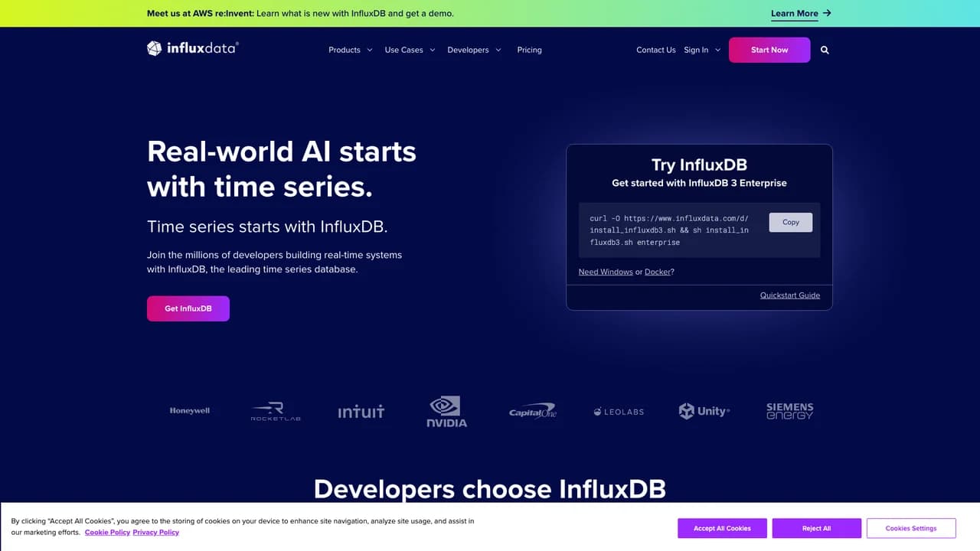Click the NVIDIA logo
Viewport: 980px width, 551px height.
[447, 411]
